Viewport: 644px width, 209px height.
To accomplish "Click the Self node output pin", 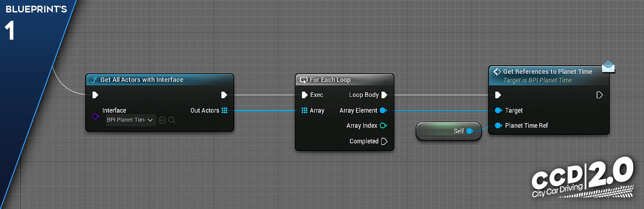I will [x=470, y=131].
